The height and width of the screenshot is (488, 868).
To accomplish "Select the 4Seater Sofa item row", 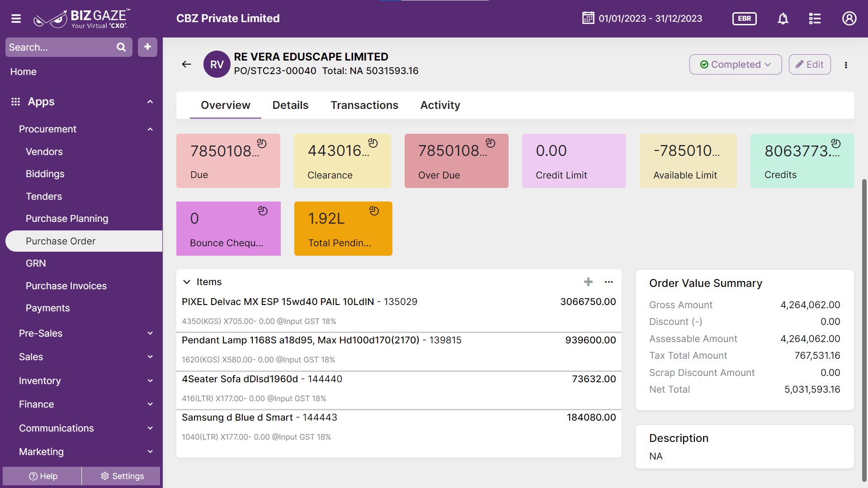I will click(399, 389).
